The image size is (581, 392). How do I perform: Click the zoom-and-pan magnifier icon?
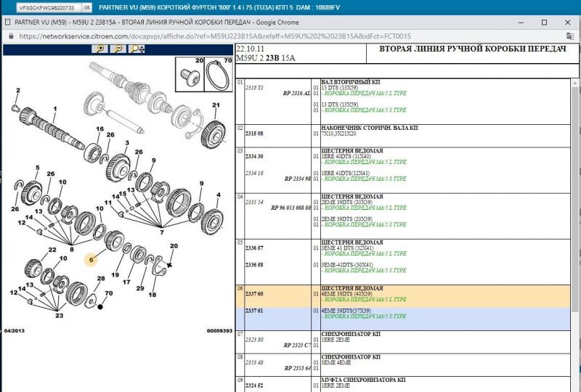point(136,49)
